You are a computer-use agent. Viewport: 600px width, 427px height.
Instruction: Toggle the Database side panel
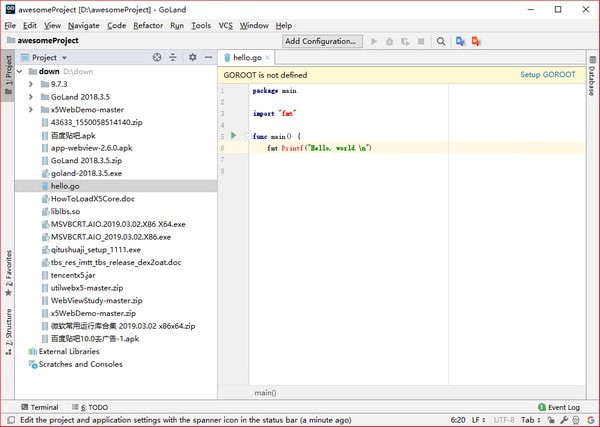(592, 79)
